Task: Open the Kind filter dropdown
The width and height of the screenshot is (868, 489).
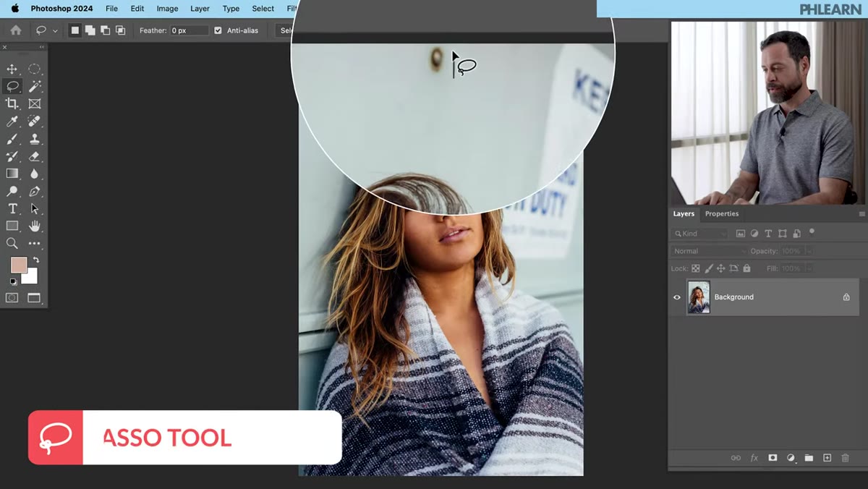Action: click(x=699, y=234)
